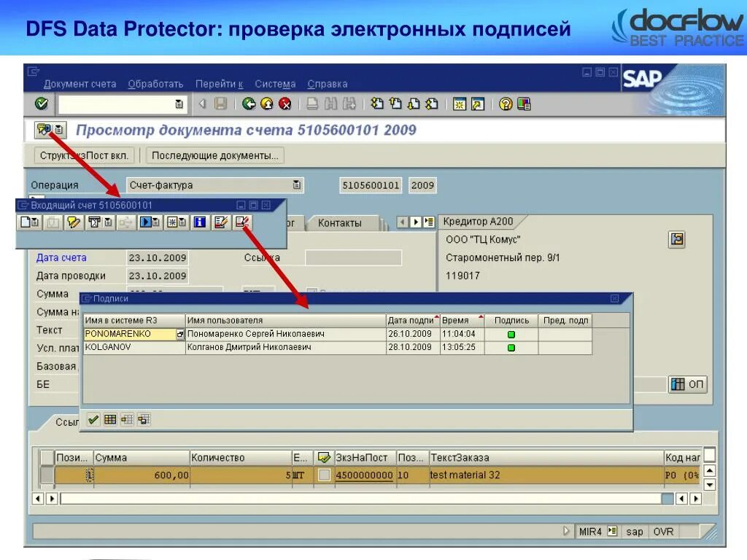Open the yellow Help question icon
The image size is (747, 560).
[506, 104]
